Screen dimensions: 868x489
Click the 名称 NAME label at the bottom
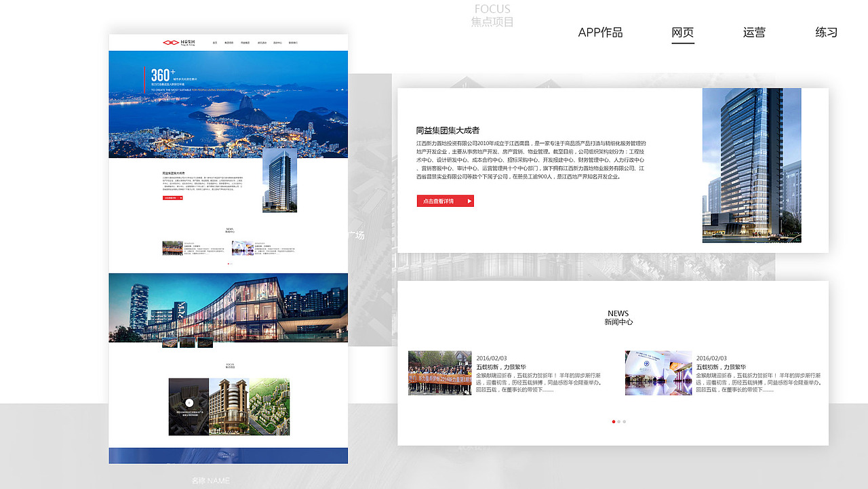click(210, 481)
